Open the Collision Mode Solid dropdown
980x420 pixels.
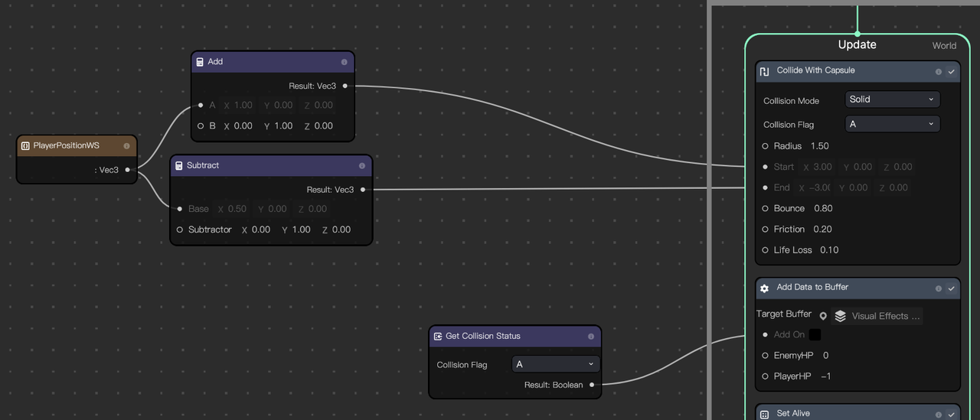[x=892, y=99]
